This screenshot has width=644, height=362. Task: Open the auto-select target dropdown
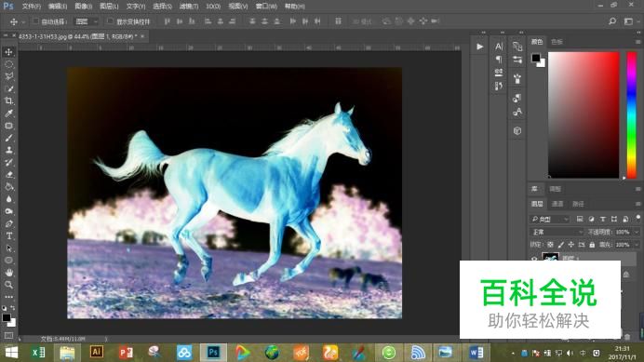click(x=87, y=21)
